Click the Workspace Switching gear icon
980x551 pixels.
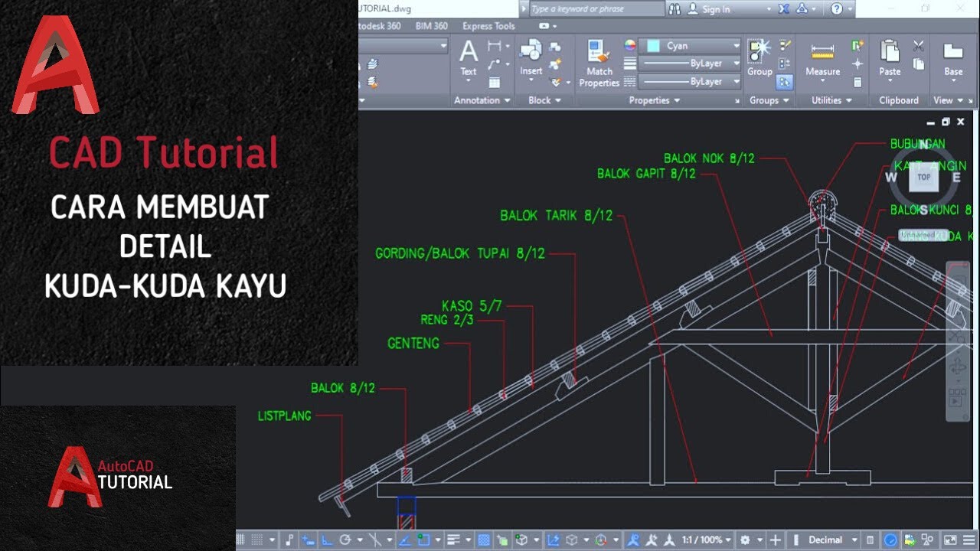[745, 540]
